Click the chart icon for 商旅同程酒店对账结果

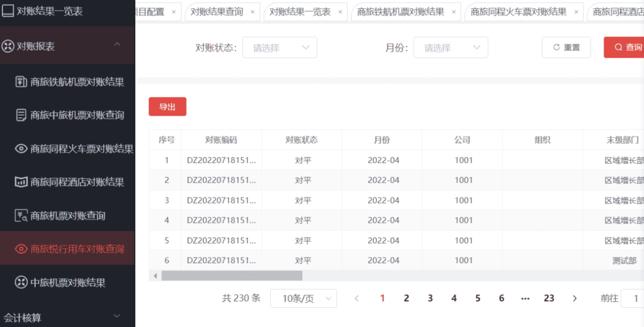(x=21, y=182)
